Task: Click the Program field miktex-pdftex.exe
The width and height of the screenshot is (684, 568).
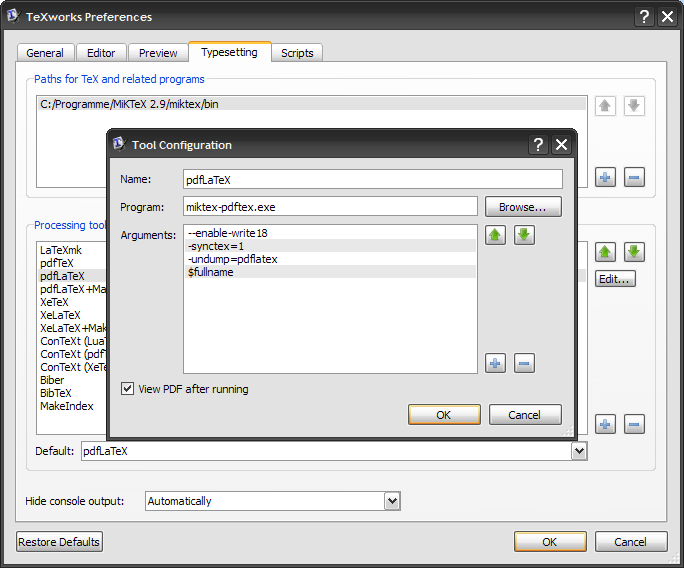Action: (330, 206)
